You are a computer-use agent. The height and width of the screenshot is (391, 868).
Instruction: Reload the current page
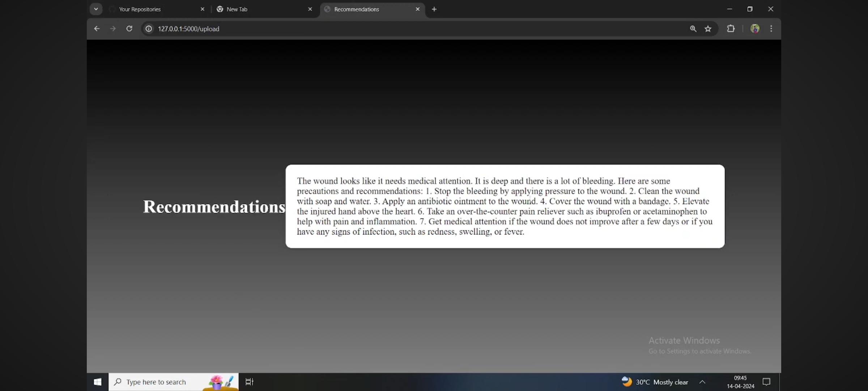pyautogui.click(x=129, y=29)
